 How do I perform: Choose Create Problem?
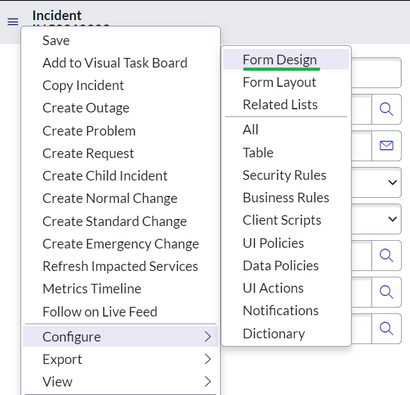[x=89, y=131]
